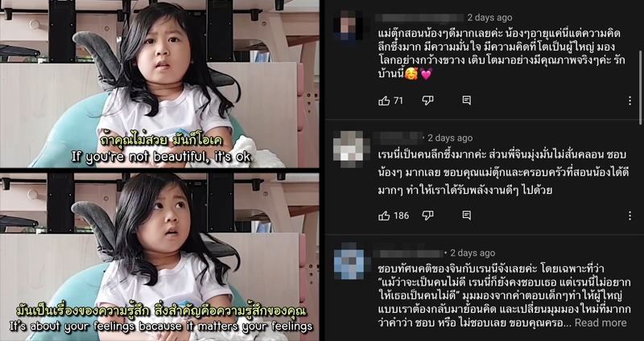644x341 pixels.
Task: Click the top video frame with 'If you're not beautiful' subtitle
Action: [x=159, y=84]
